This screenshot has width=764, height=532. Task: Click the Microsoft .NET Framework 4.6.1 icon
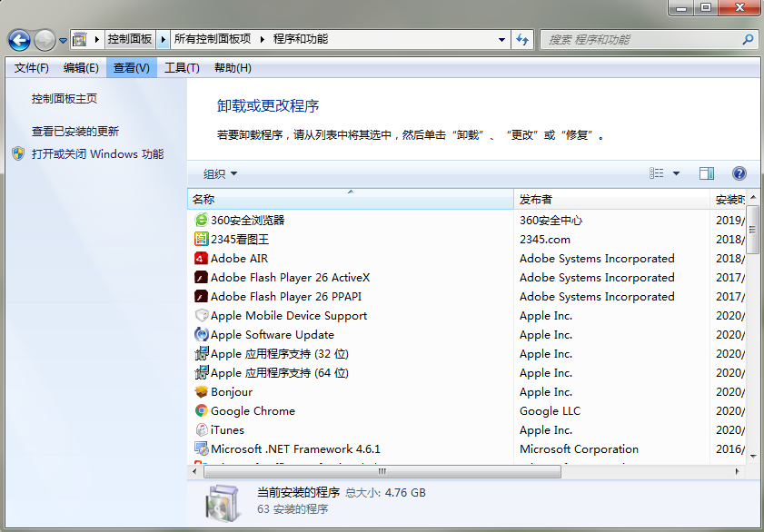(x=202, y=448)
